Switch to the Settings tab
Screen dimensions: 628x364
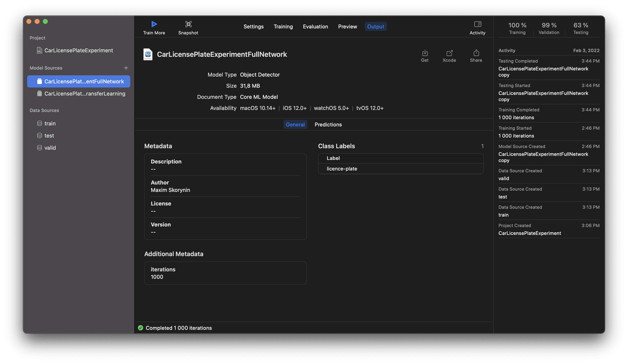click(x=253, y=26)
